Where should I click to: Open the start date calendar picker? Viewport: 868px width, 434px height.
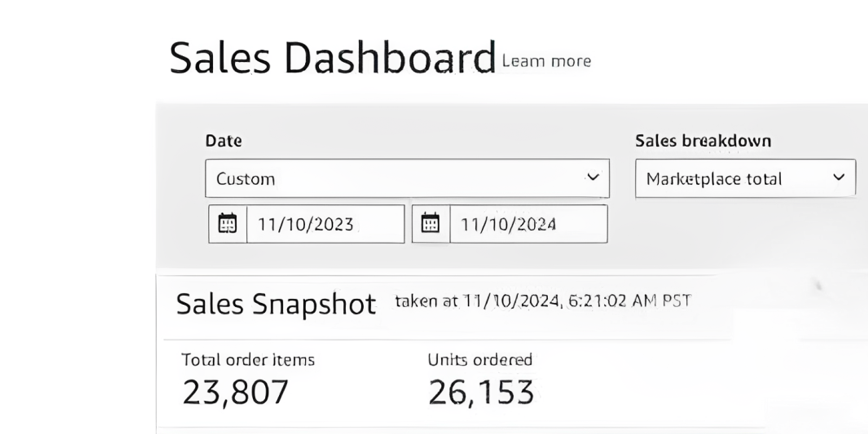[228, 224]
